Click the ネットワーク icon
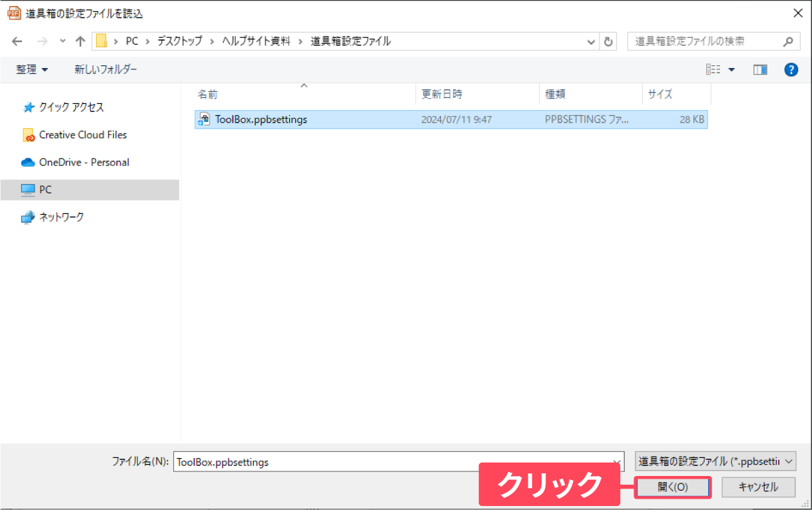 coord(28,217)
